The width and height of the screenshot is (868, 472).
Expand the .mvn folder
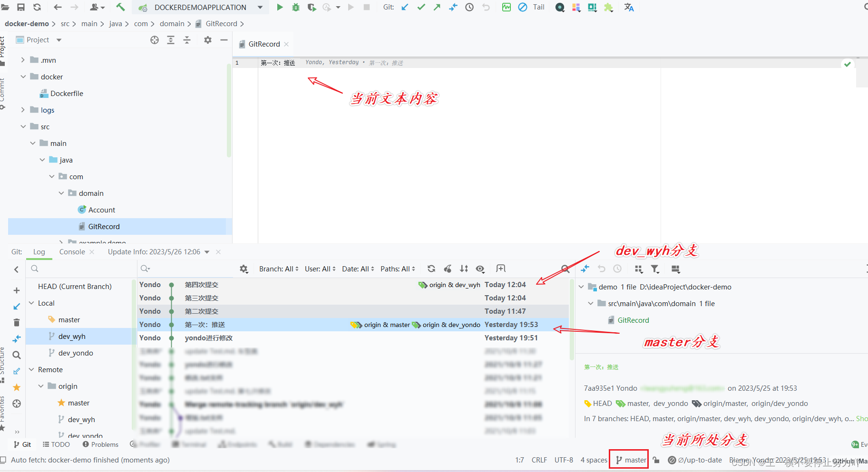coord(23,60)
